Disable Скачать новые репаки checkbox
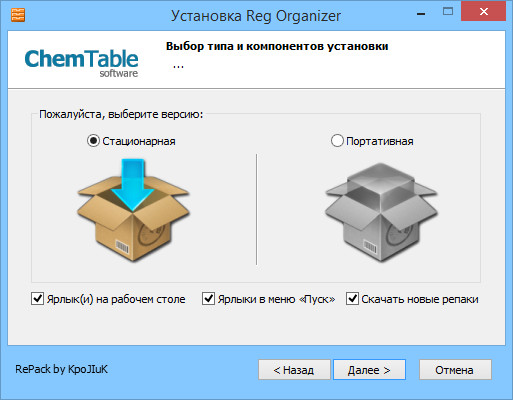 tap(352, 299)
